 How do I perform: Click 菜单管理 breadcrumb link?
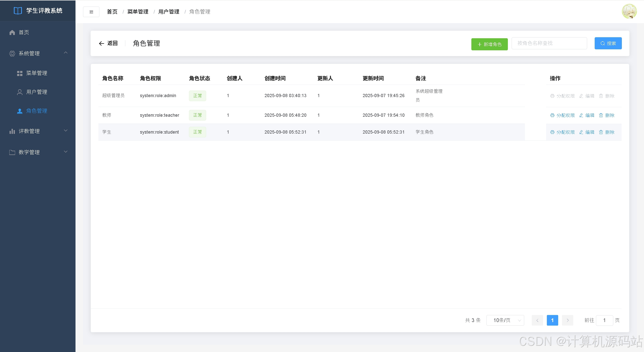(x=138, y=12)
